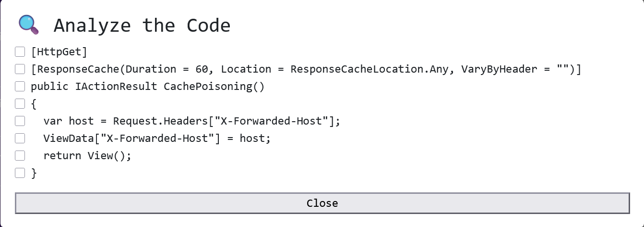Viewport: 644px width, 227px height.
Task: Click the ViewData assignment code text
Action: 157,139
